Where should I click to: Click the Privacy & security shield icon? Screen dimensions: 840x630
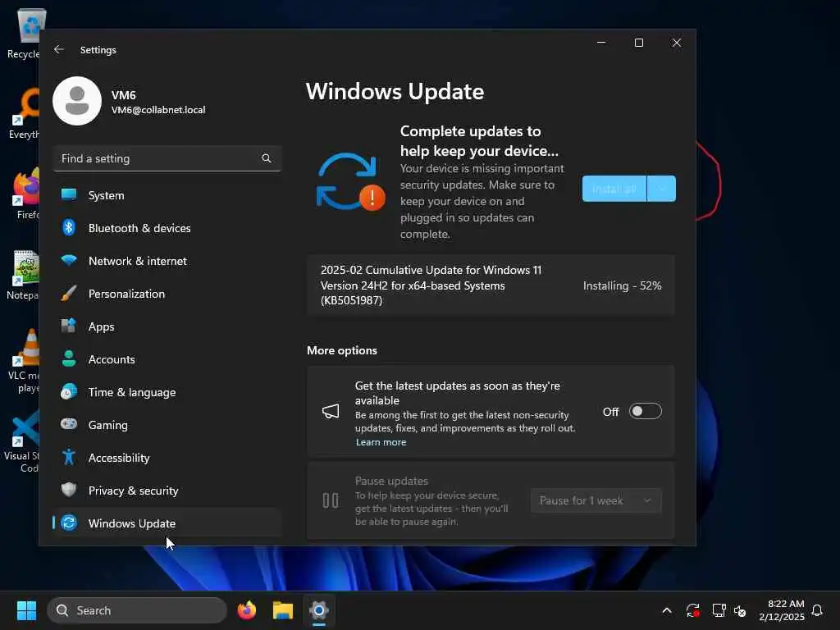coord(69,491)
